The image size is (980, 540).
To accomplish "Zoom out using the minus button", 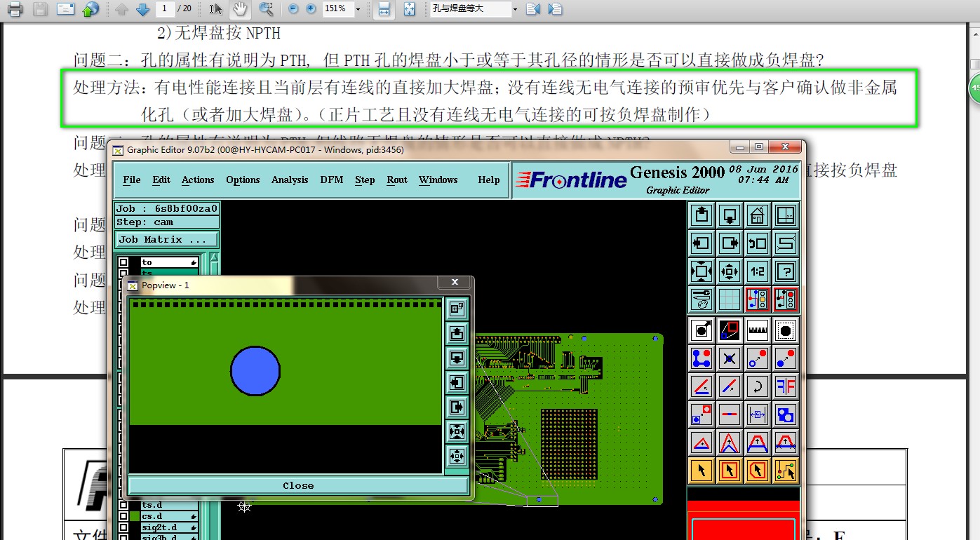I will pyautogui.click(x=293, y=9).
